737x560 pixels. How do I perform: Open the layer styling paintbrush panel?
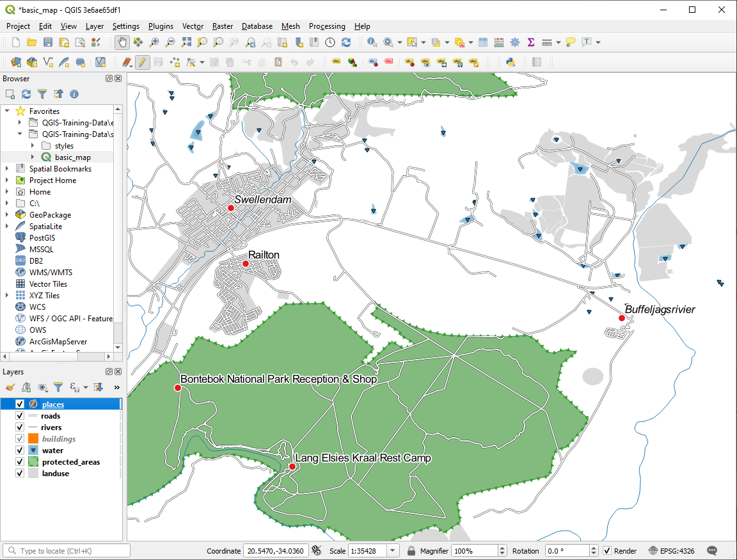10,387
